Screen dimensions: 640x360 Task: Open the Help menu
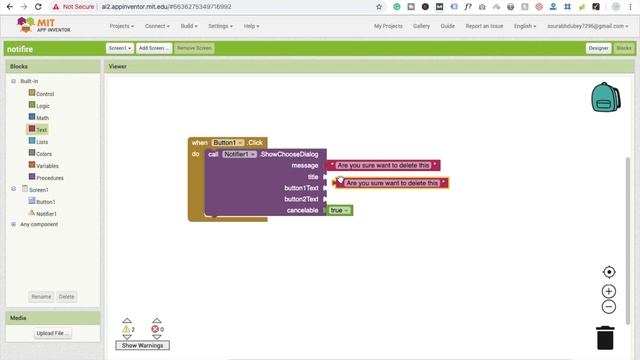(x=251, y=26)
